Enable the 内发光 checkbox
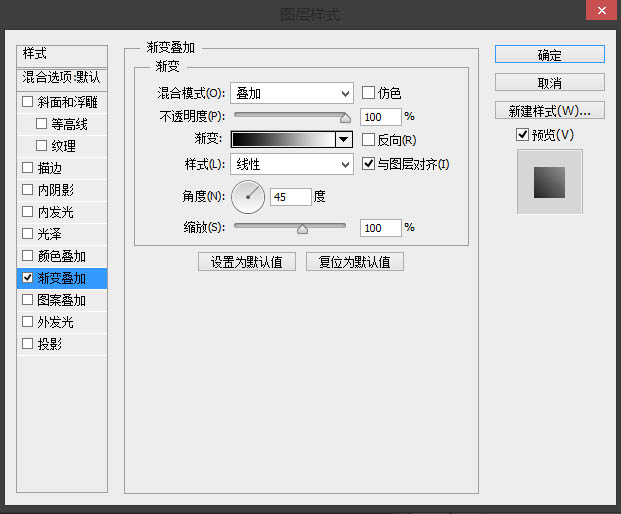The image size is (621, 514). (27, 211)
